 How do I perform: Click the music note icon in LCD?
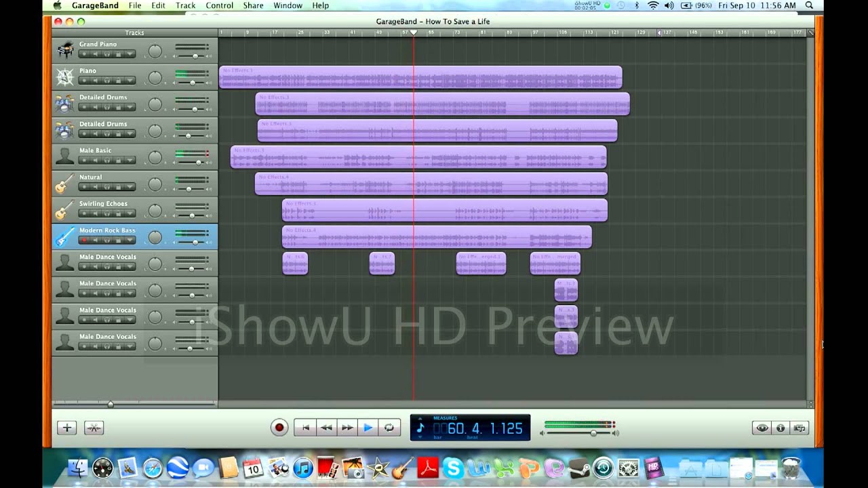420,428
